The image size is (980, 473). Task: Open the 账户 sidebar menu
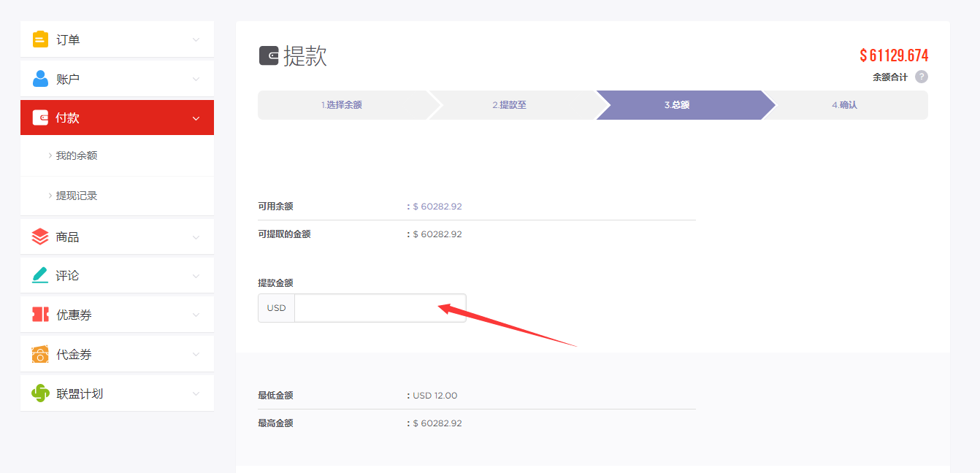[x=117, y=79]
